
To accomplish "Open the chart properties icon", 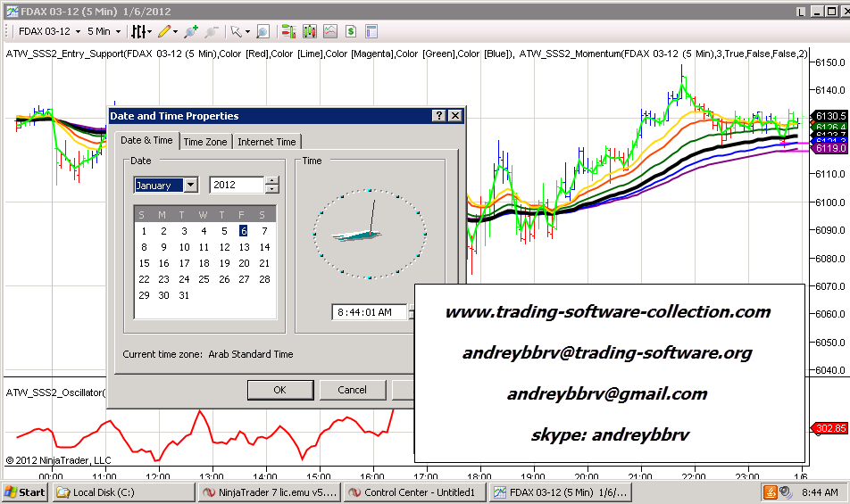I will click(371, 31).
